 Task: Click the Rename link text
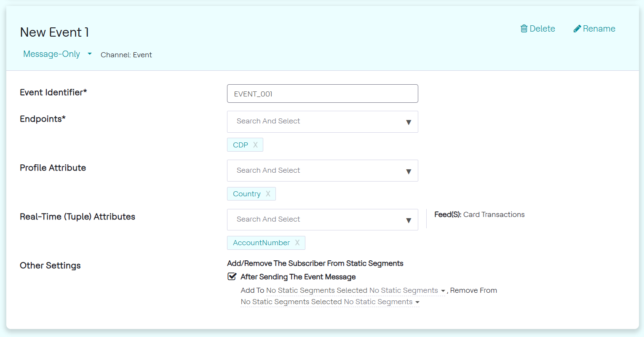tap(599, 29)
